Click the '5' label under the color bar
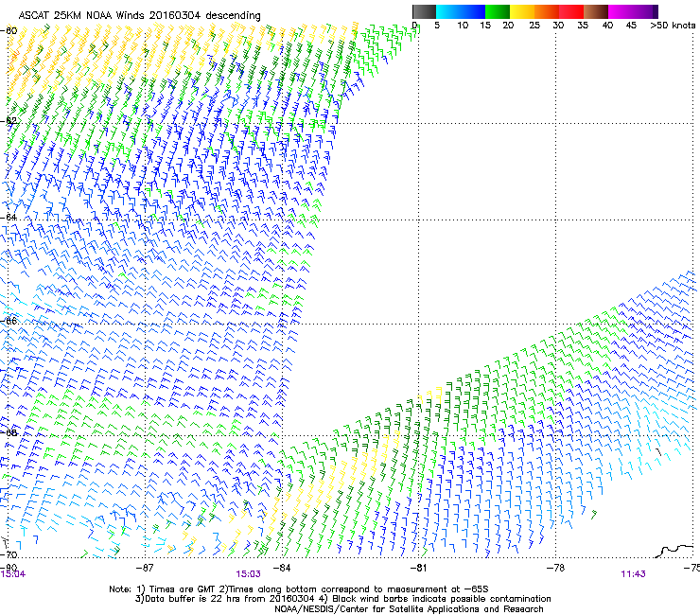 [437, 26]
